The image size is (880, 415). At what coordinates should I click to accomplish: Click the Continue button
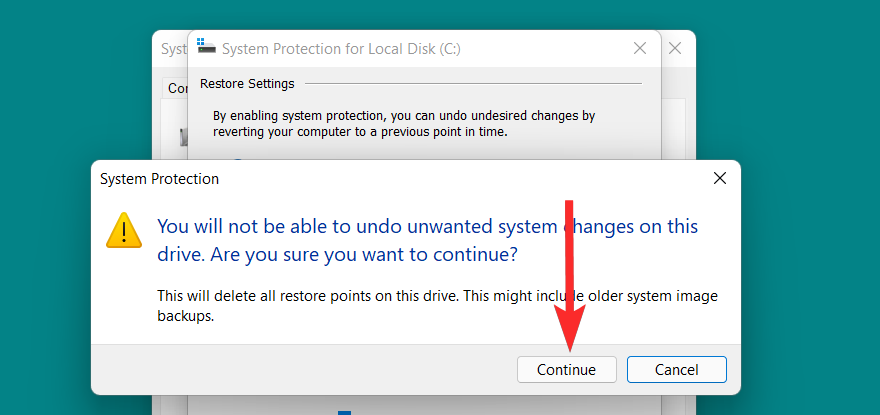(x=566, y=369)
